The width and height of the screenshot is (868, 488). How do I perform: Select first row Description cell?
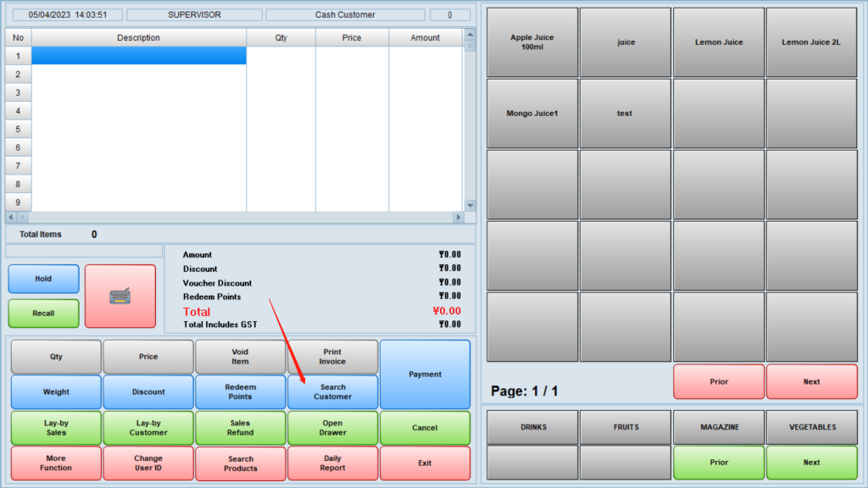[x=139, y=56]
